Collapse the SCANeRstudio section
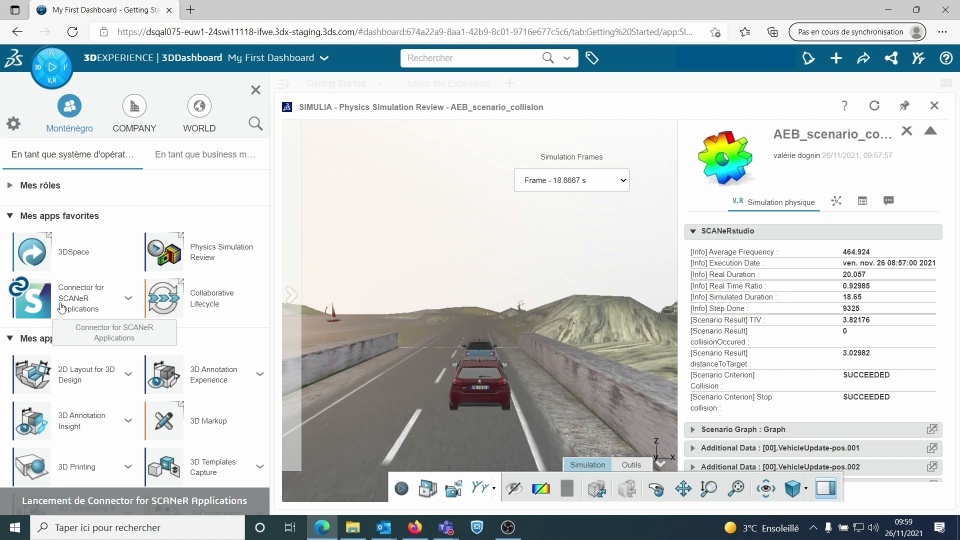960x540 pixels. 693,231
